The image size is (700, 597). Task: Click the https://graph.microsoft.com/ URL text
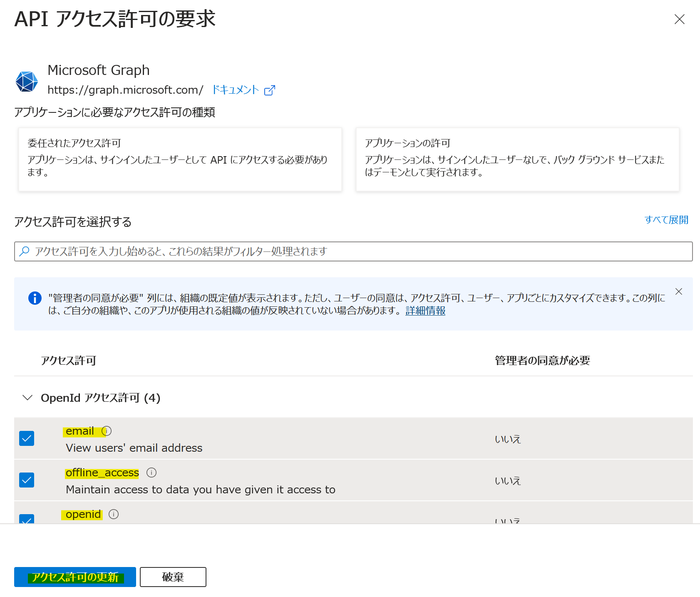[125, 90]
